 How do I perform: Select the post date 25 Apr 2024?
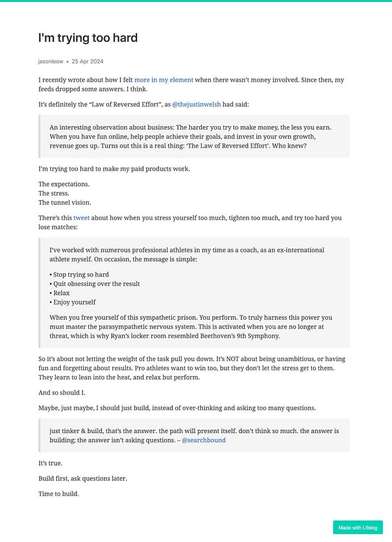pos(87,62)
